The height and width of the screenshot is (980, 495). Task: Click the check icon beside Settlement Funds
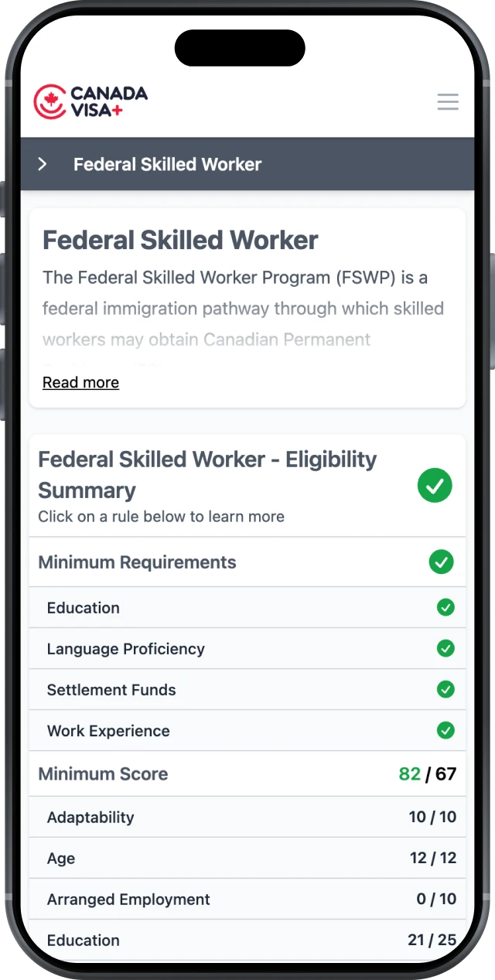(445, 690)
